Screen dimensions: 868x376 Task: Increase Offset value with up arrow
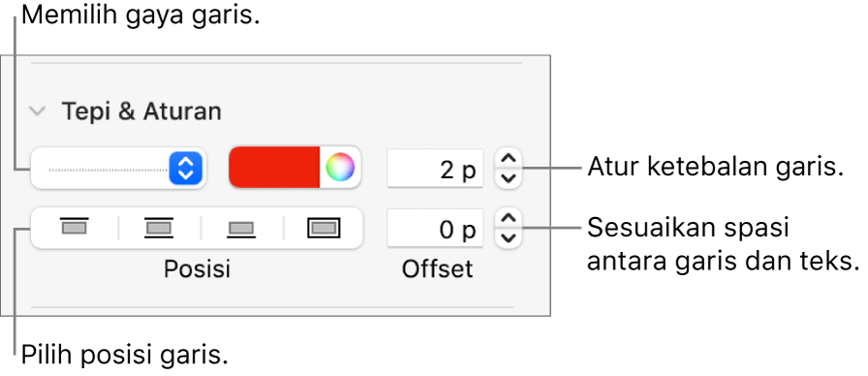pos(509,219)
